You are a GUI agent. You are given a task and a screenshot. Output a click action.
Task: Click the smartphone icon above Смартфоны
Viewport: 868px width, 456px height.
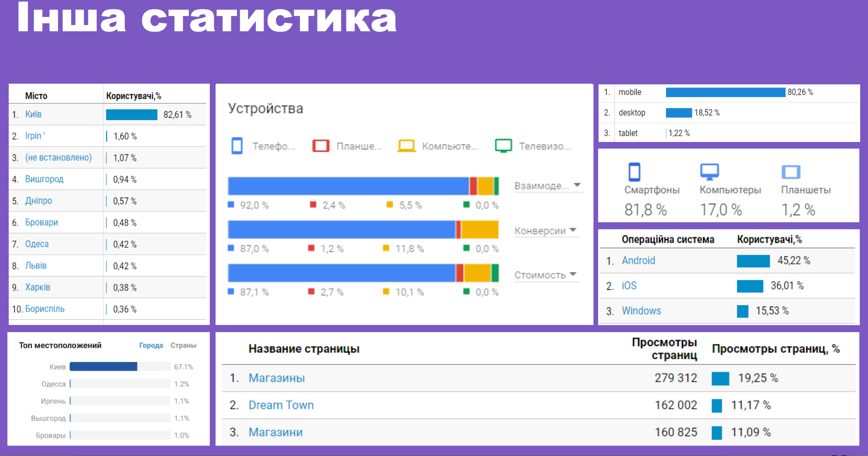(634, 172)
